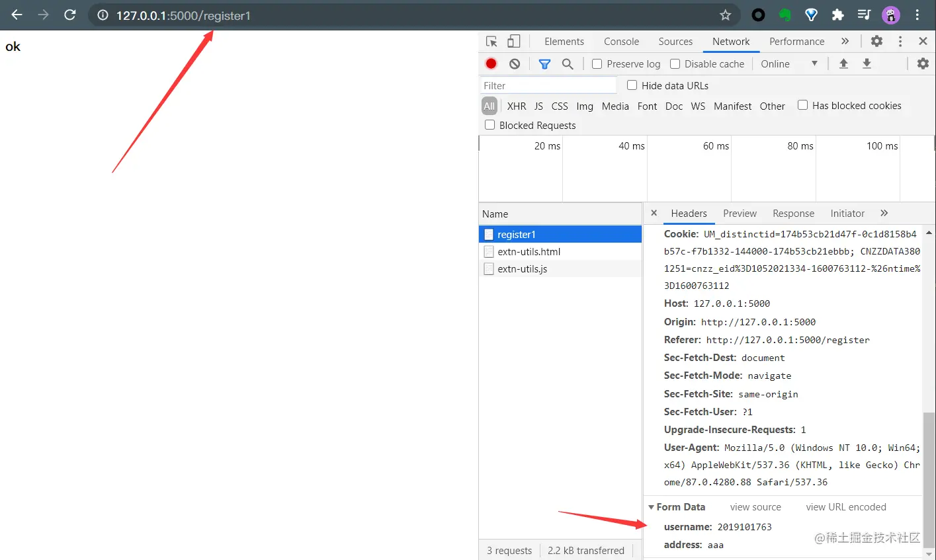Select the extn-utils.js request row
The width and height of the screenshot is (936, 560).
560,268
